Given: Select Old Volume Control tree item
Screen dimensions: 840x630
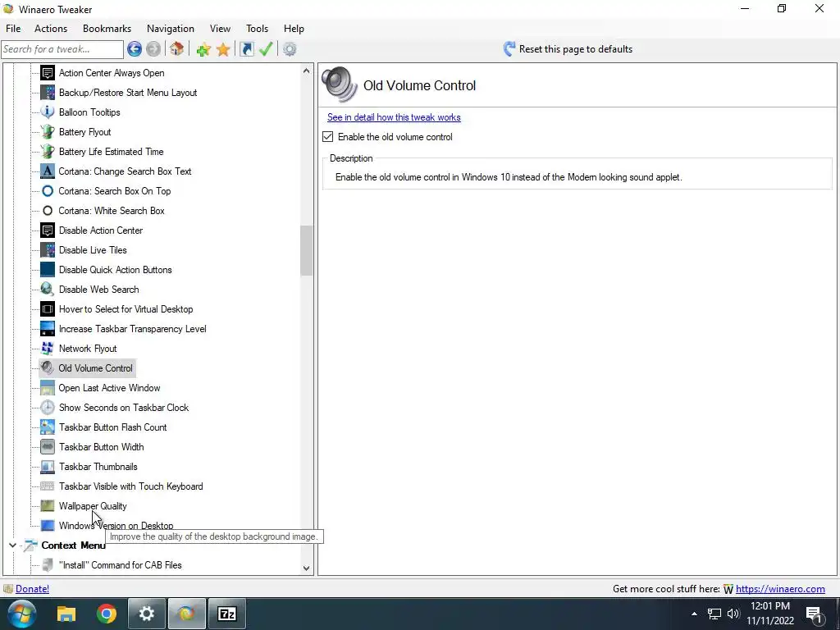Looking at the screenshot, I should tap(95, 368).
